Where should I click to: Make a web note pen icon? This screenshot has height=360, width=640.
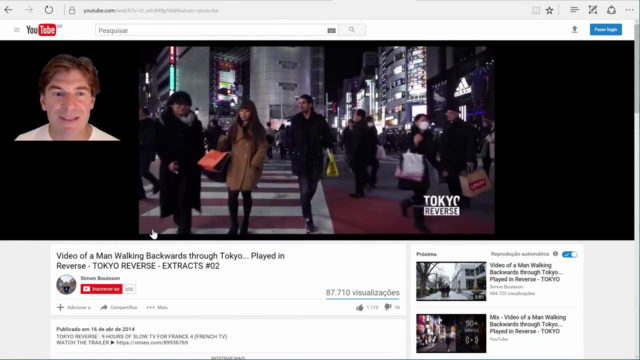(x=593, y=10)
